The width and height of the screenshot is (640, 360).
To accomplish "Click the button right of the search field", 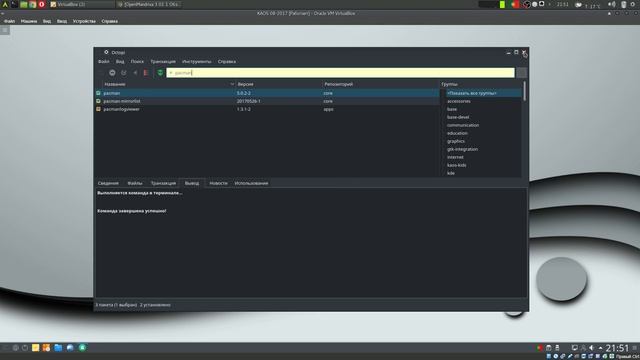I will click(x=521, y=73).
